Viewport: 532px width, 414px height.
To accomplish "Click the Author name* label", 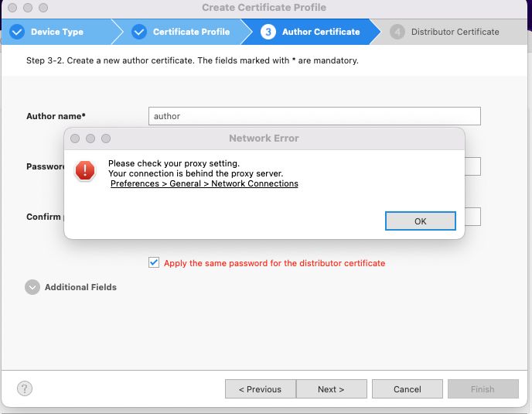I will (x=56, y=116).
